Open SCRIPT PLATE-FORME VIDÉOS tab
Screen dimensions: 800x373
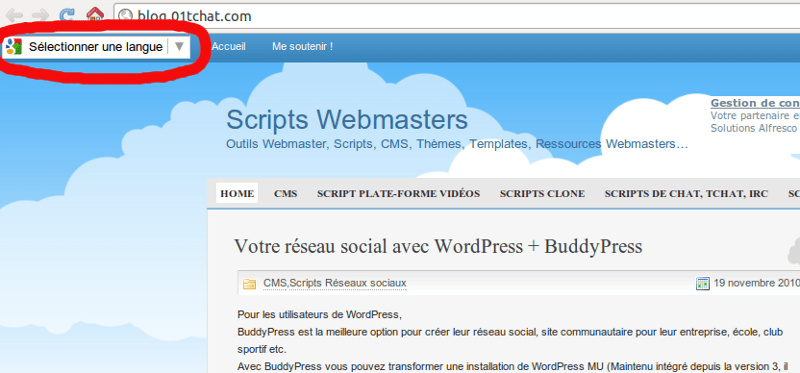pyautogui.click(x=398, y=194)
